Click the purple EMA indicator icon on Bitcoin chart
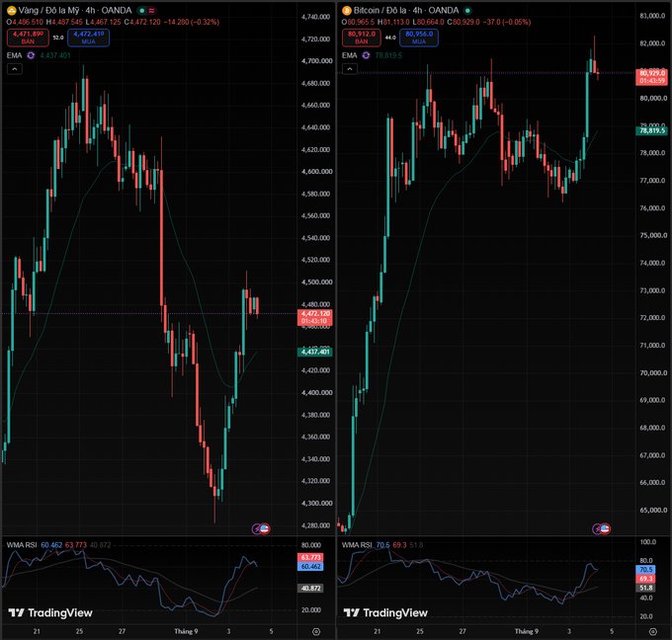 (366, 55)
